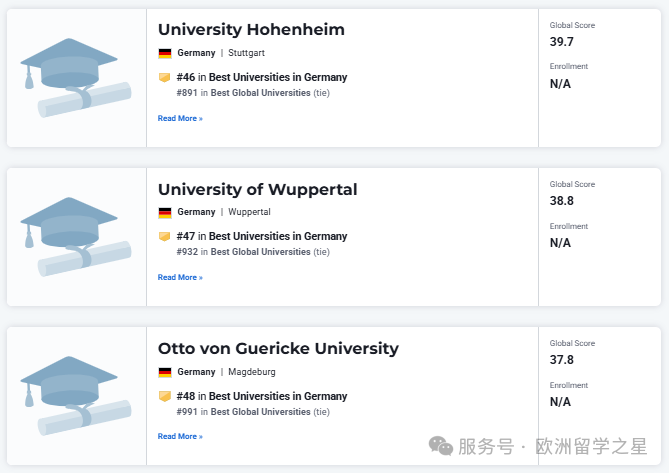Click Read More under Otto von Guericke

[180, 436]
